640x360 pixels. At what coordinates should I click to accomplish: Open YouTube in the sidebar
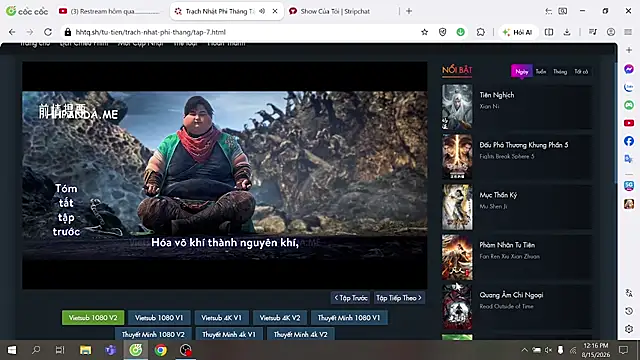[629, 123]
